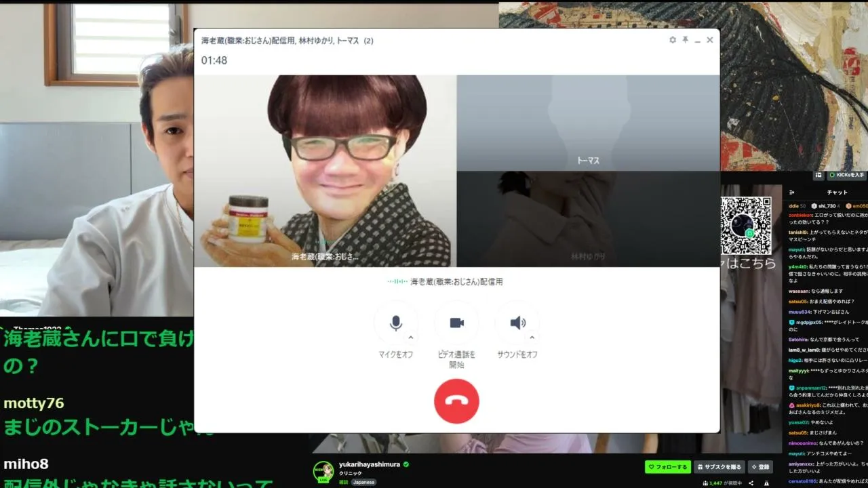The image size is (868, 488).
Task: Open chat user higu2's name
Action: tap(795, 360)
